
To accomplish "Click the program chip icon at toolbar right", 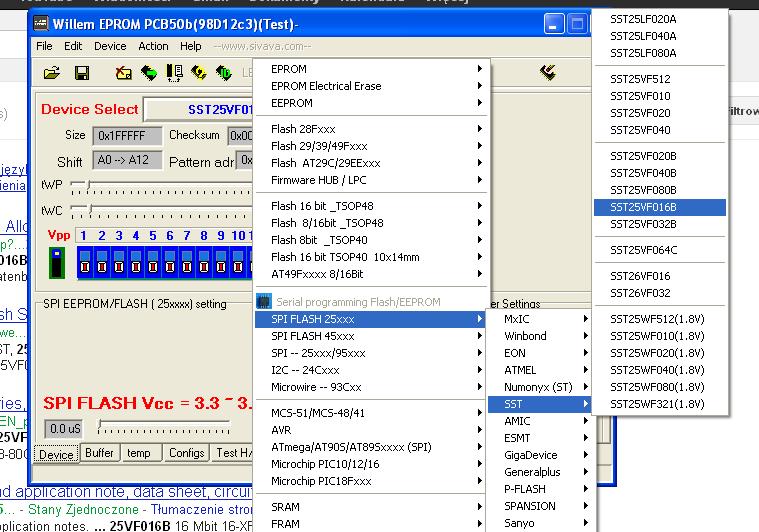I will point(547,72).
